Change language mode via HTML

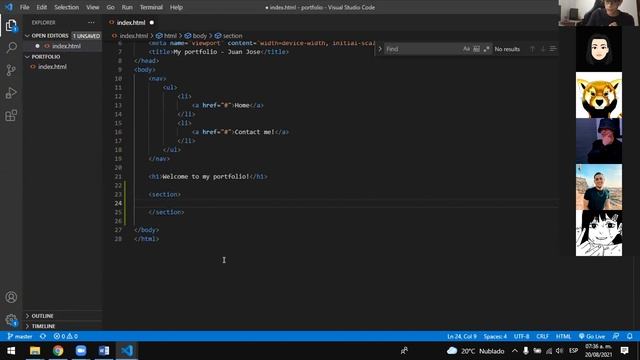(x=564, y=336)
